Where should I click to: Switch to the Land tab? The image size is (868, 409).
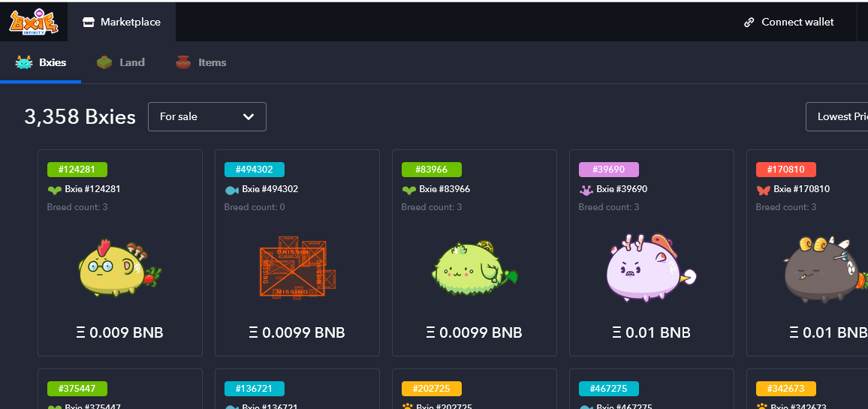pyautogui.click(x=121, y=62)
